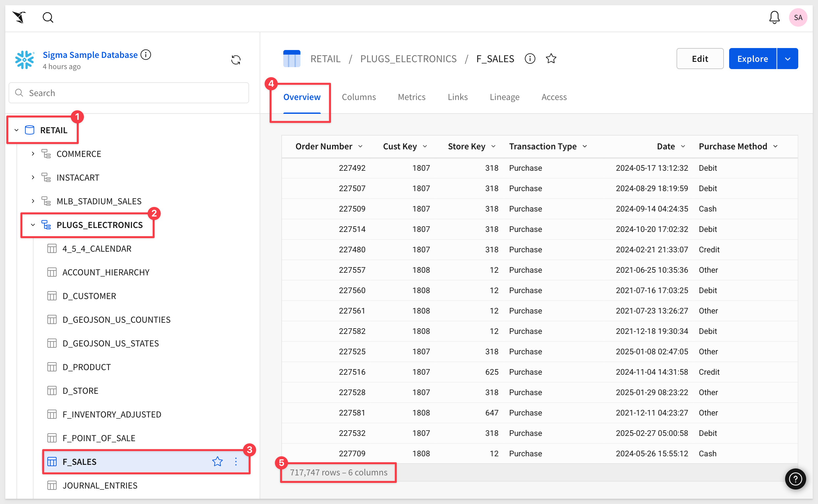This screenshot has width=818, height=504.
Task: Click the Snowflake connection icon
Action: (25, 60)
